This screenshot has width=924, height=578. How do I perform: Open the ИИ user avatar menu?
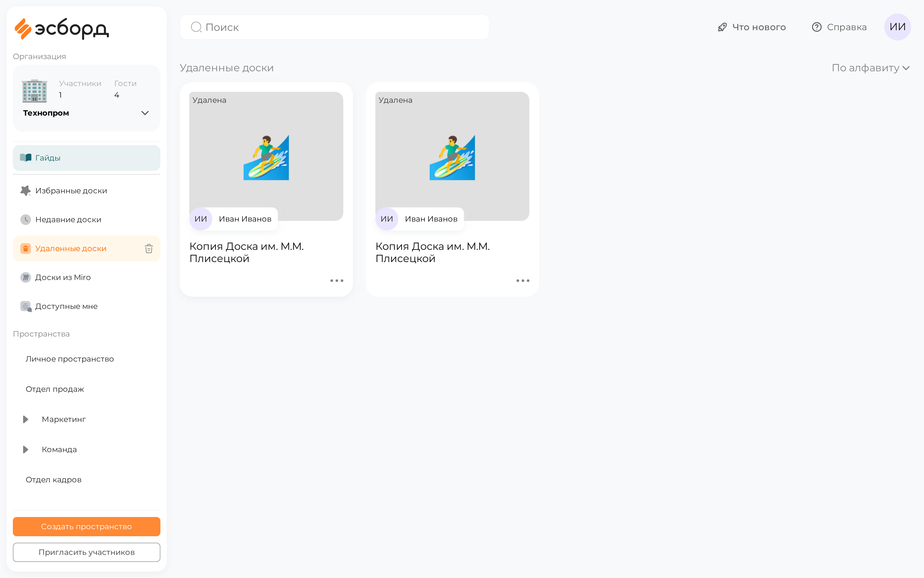point(897,27)
